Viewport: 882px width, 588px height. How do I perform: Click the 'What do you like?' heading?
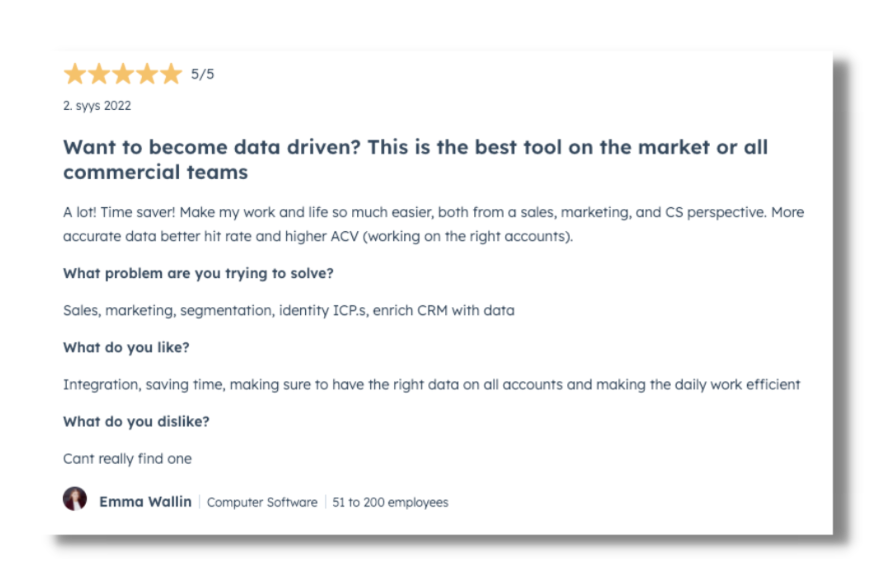click(126, 347)
